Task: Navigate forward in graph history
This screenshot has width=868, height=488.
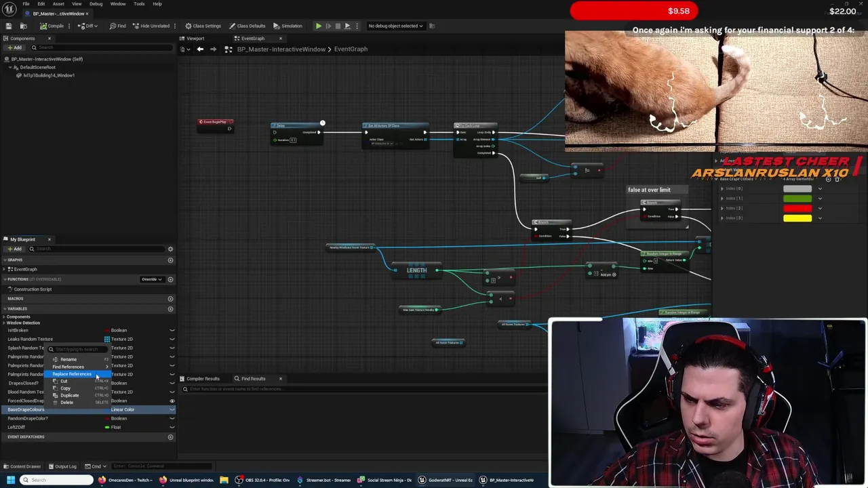Action: coord(213,49)
